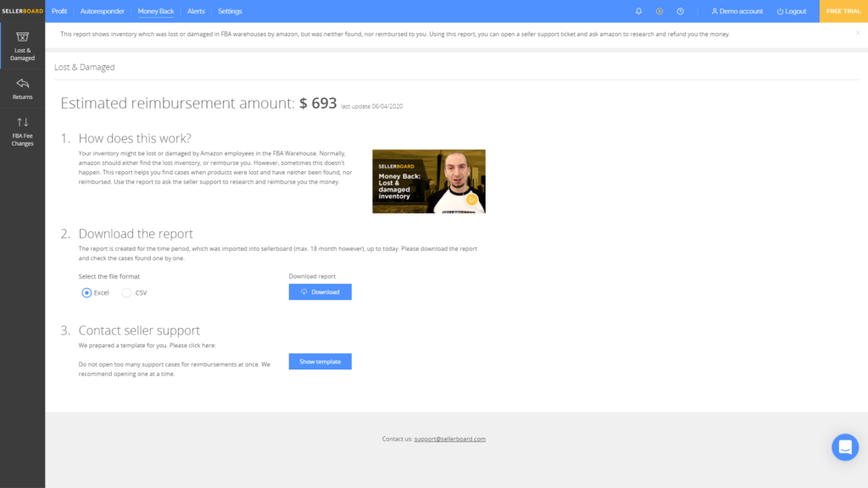Click the Show template button

tap(320, 362)
